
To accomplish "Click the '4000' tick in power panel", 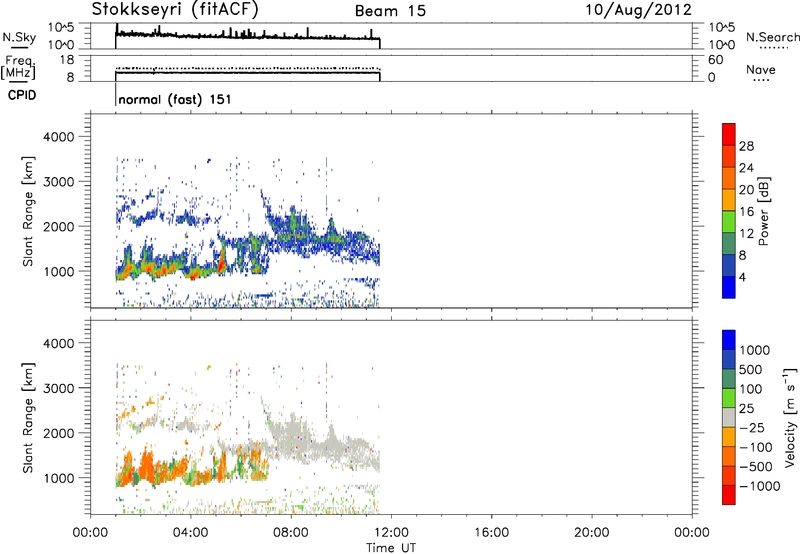I will tap(59, 137).
